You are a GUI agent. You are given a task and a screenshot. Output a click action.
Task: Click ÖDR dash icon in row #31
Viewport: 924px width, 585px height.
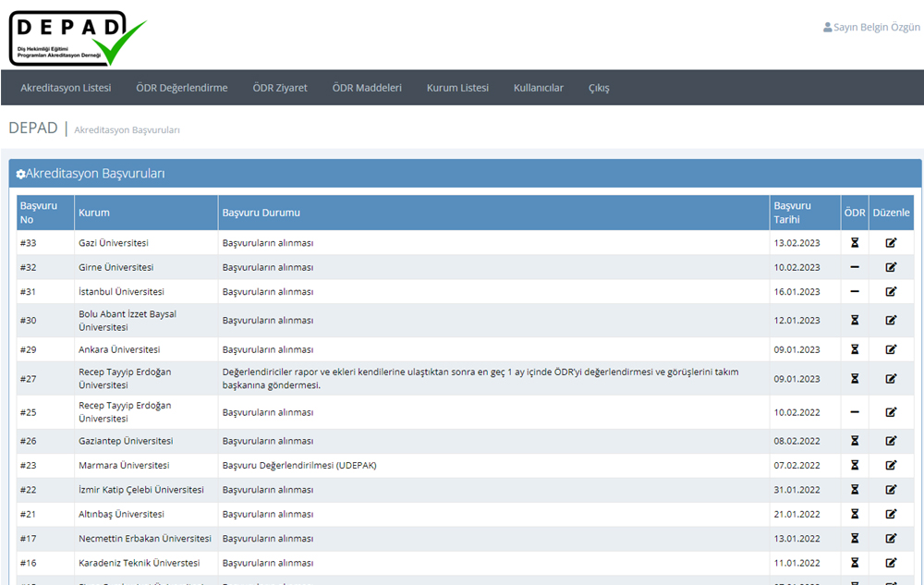(855, 292)
